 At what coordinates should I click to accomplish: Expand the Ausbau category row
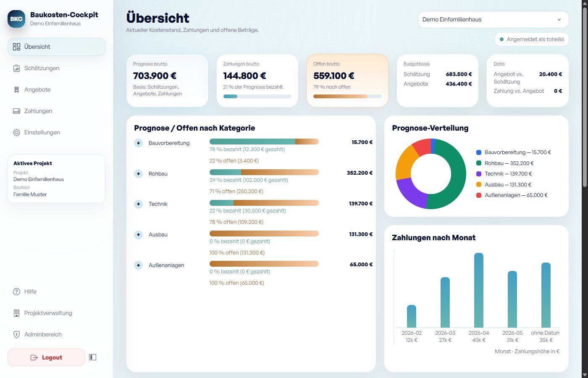click(138, 235)
